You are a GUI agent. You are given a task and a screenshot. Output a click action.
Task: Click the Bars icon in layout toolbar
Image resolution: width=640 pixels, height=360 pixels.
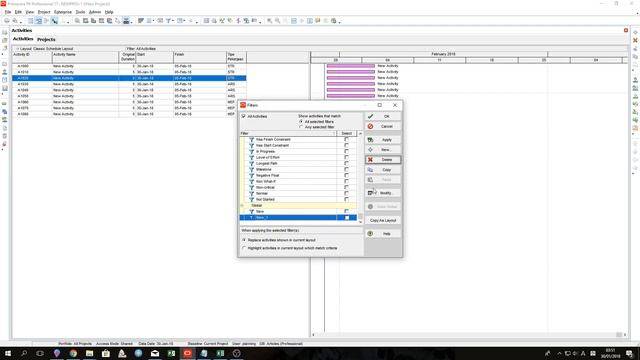pyautogui.click(x=141, y=21)
